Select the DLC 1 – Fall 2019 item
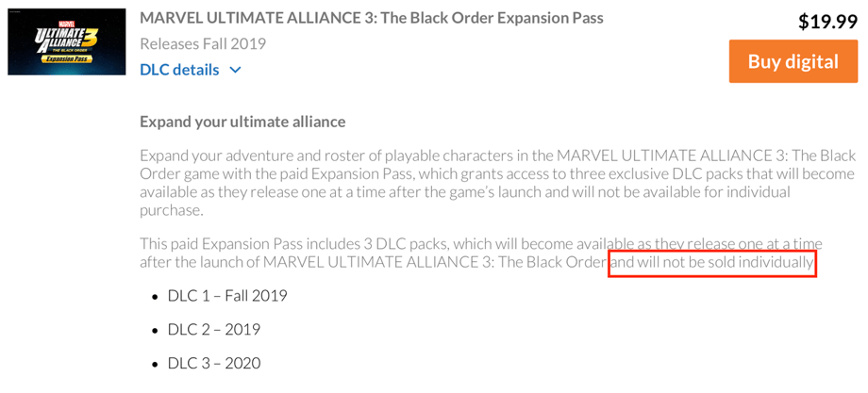This screenshot has width=868, height=393. point(227,296)
